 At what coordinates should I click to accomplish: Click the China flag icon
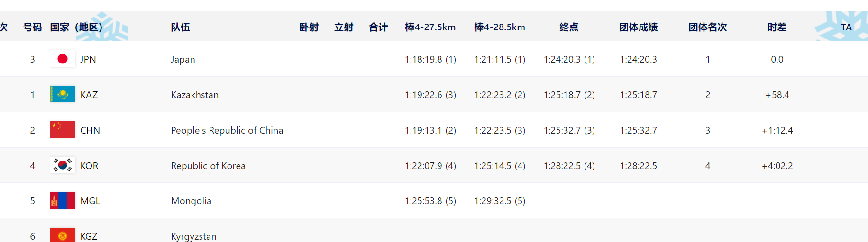coord(63,130)
